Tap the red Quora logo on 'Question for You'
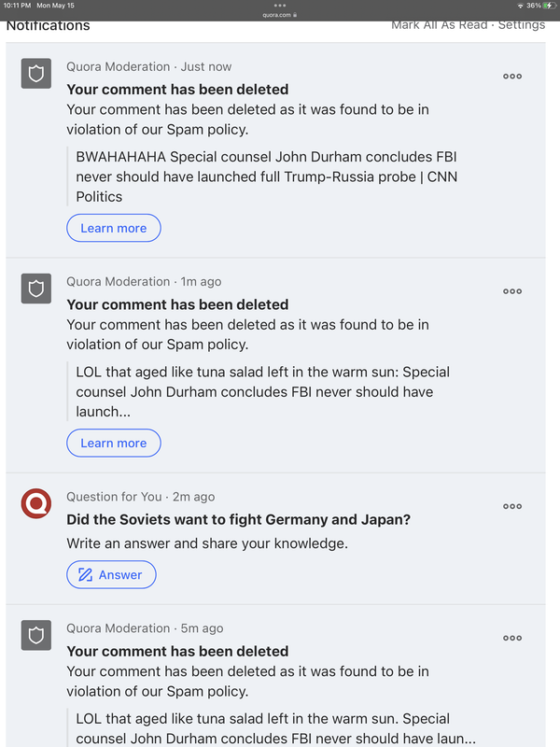This screenshot has height=747, width=560. [x=36, y=503]
